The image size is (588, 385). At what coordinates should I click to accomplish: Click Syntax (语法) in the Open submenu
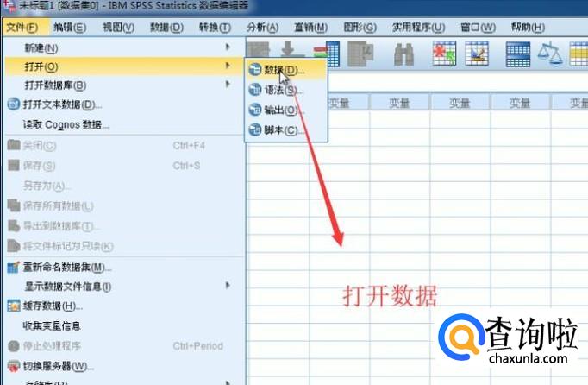tap(286, 90)
